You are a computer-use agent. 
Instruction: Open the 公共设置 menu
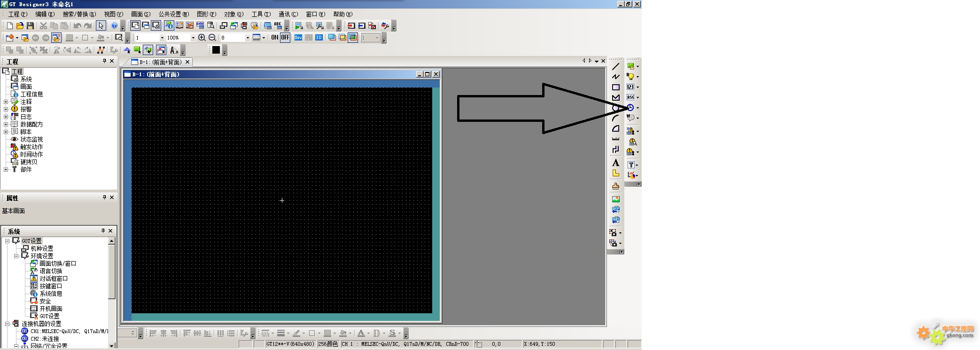173,14
